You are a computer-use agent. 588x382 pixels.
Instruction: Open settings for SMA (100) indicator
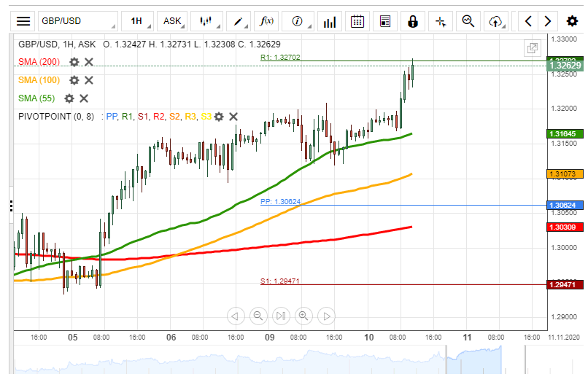(x=74, y=80)
